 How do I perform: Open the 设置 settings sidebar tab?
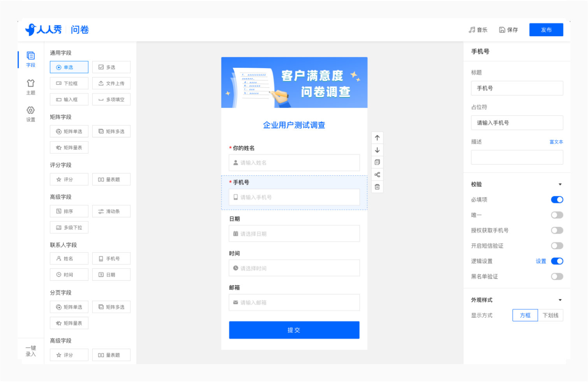click(31, 114)
